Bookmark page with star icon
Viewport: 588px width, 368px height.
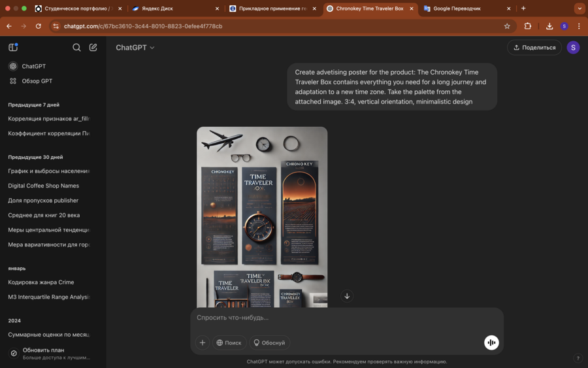point(507,26)
